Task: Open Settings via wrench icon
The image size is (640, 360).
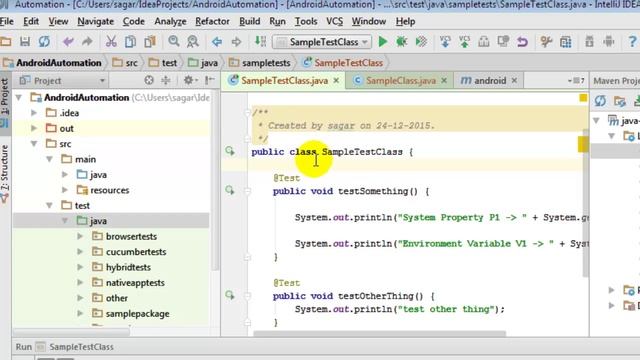Action: pos(546,42)
